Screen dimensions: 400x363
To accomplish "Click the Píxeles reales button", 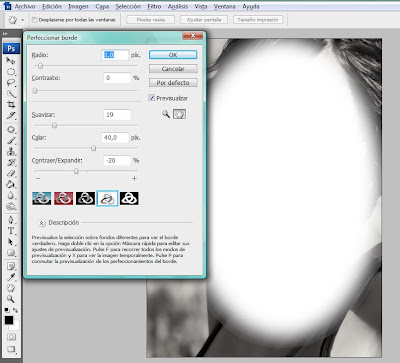I will point(151,20).
